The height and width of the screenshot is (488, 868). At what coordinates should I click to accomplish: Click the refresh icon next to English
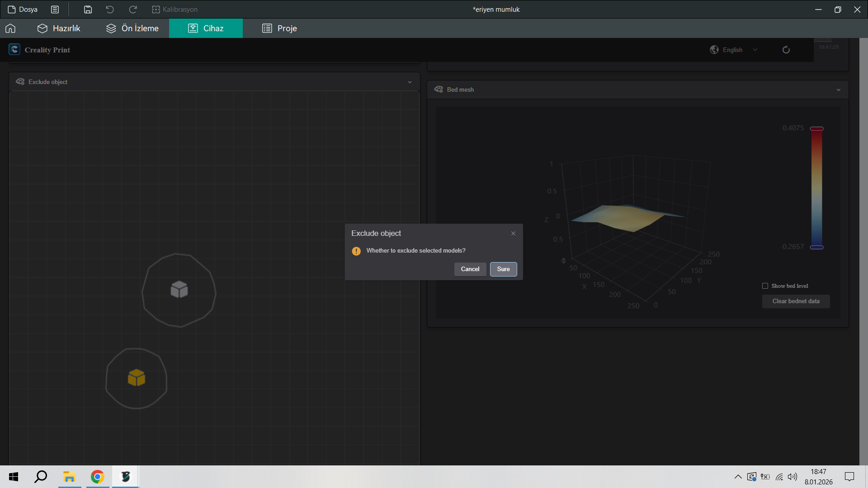[786, 50]
